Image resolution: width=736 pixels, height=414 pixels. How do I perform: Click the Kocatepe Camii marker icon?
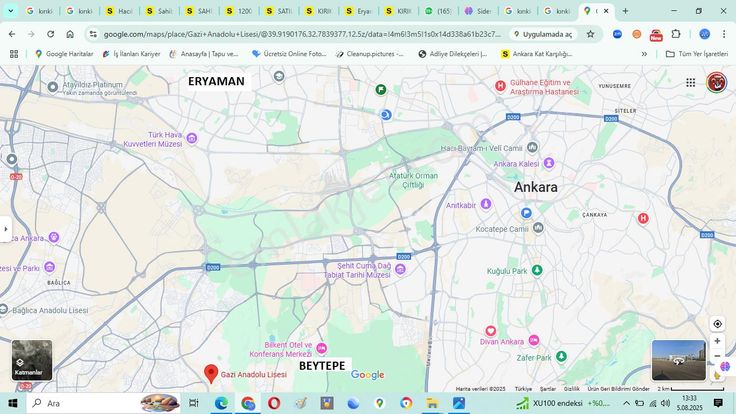[538, 228]
